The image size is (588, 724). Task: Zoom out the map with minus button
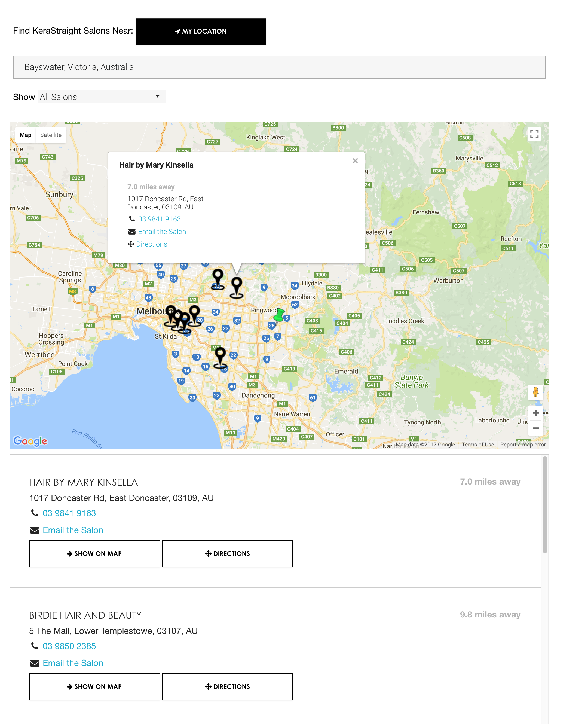point(535,428)
